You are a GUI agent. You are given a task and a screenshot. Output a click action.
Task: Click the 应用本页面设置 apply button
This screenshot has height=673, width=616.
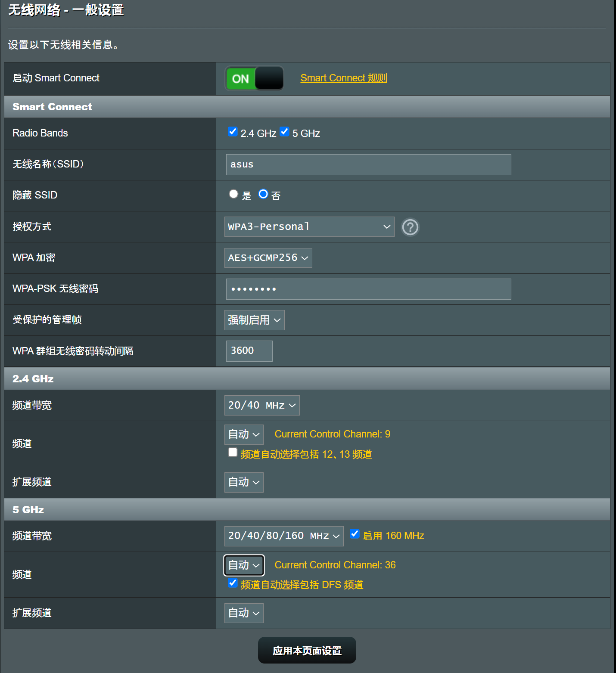[x=307, y=650]
